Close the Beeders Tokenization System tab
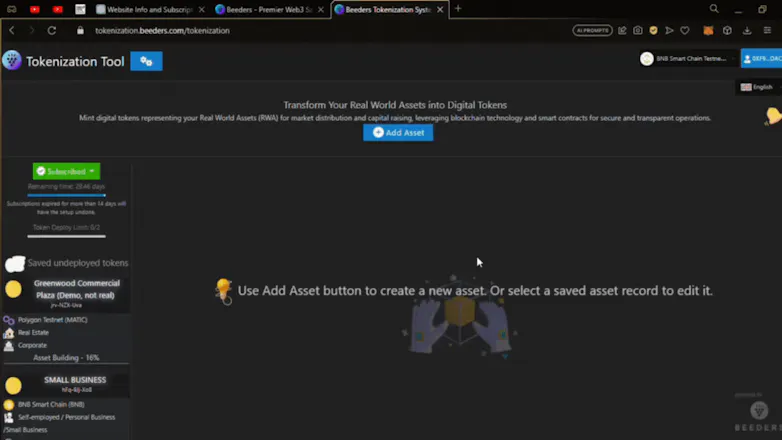 (x=440, y=9)
